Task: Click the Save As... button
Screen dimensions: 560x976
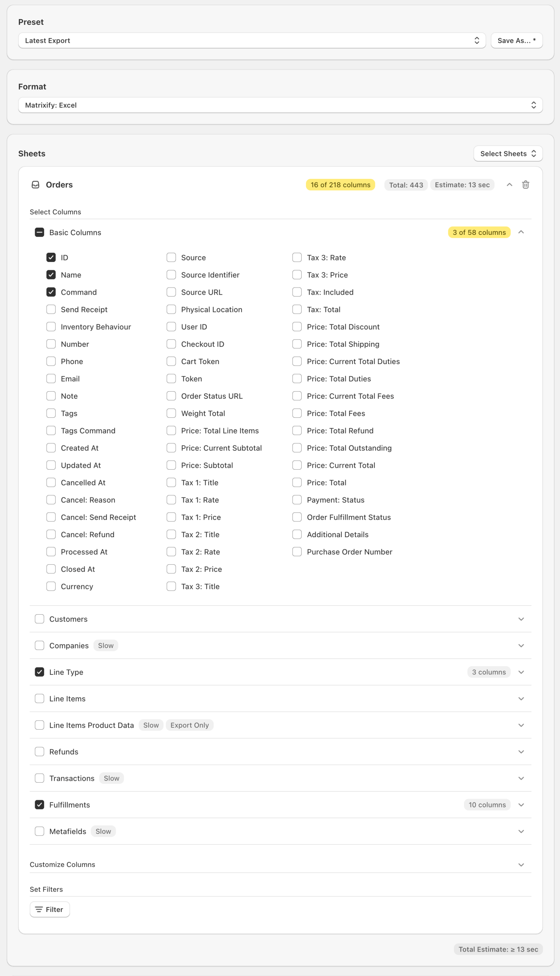Action: [516, 40]
